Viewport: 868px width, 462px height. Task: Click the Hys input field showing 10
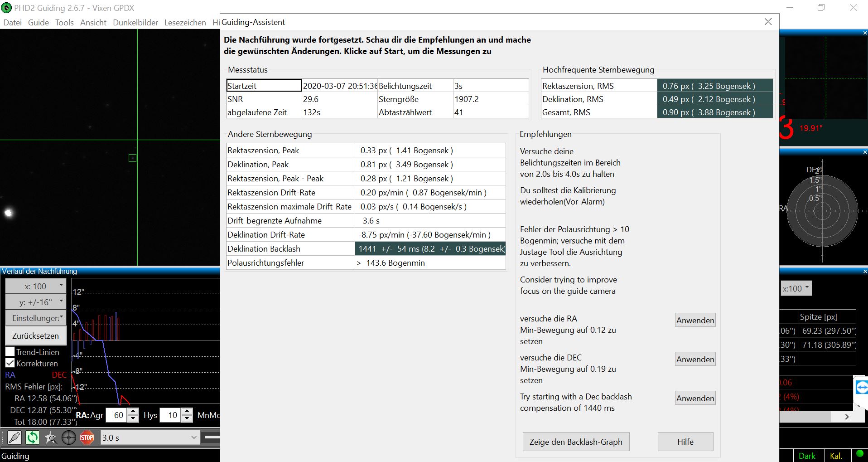pos(171,415)
